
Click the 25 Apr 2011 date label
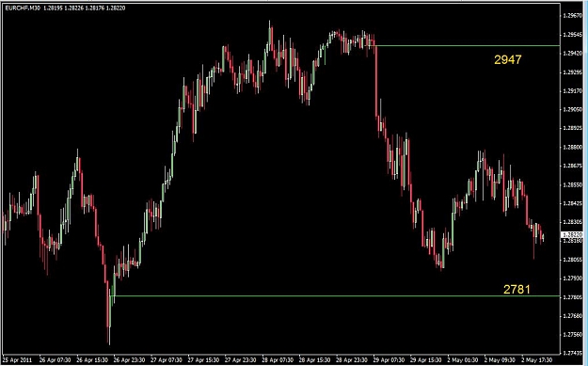(x=18, y=360)
